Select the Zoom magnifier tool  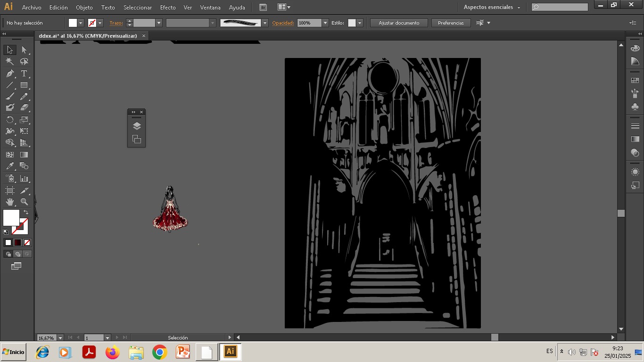coord(24,202)
